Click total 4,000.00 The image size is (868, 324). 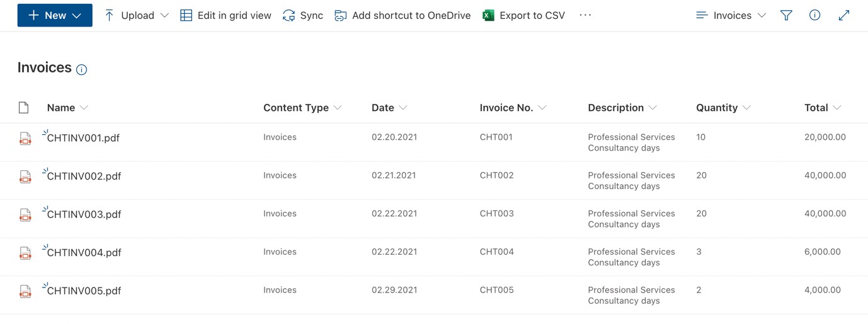pyautogui.click(x=823, y=290)
